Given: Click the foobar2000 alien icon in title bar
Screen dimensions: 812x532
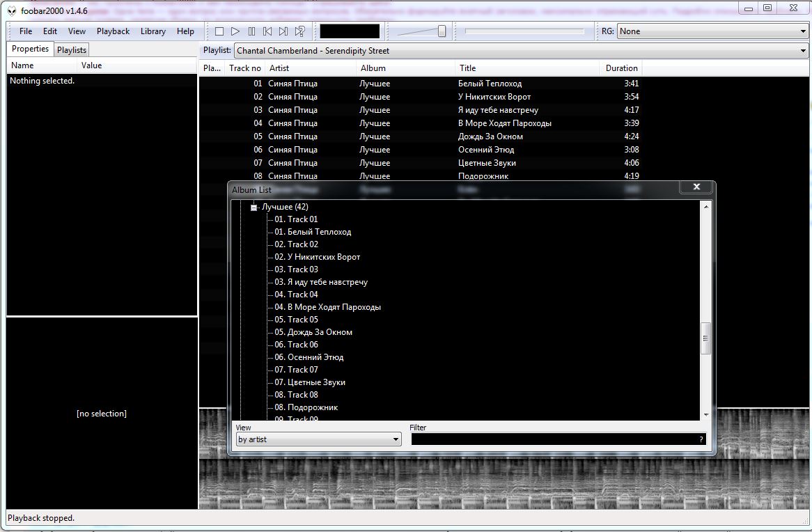Looking at the screenshot, I should click(12, 10).
